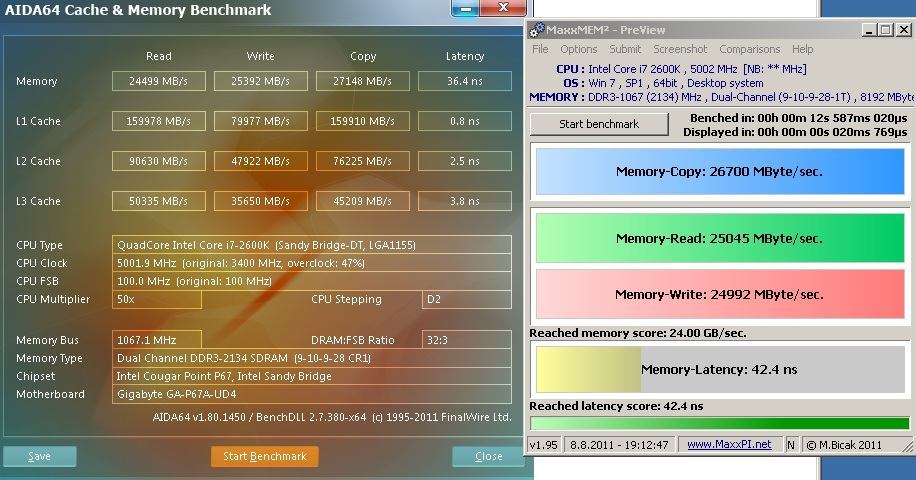Select L2 Cache Write value 47922 MB/s
The height and width of the screenshot is (480, 916).
261,161
